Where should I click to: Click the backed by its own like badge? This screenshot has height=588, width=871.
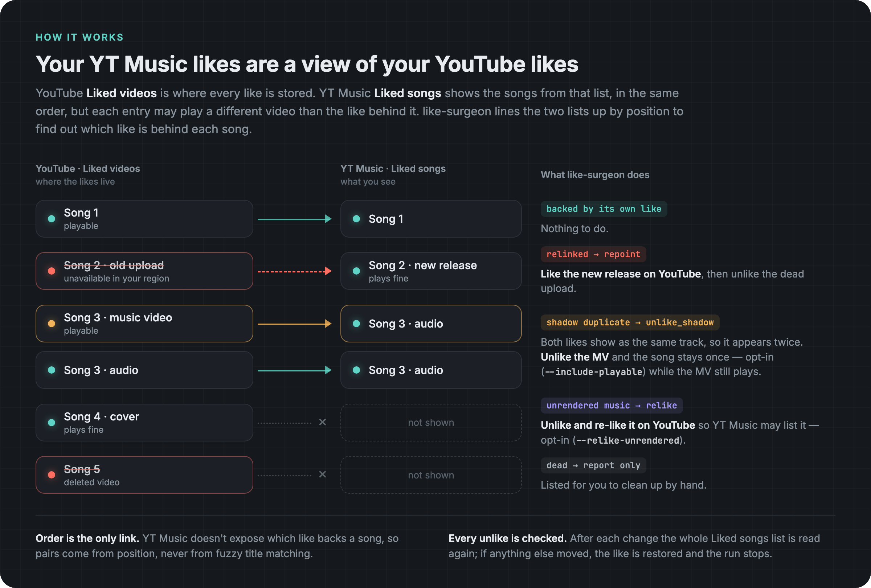[604, 209]
